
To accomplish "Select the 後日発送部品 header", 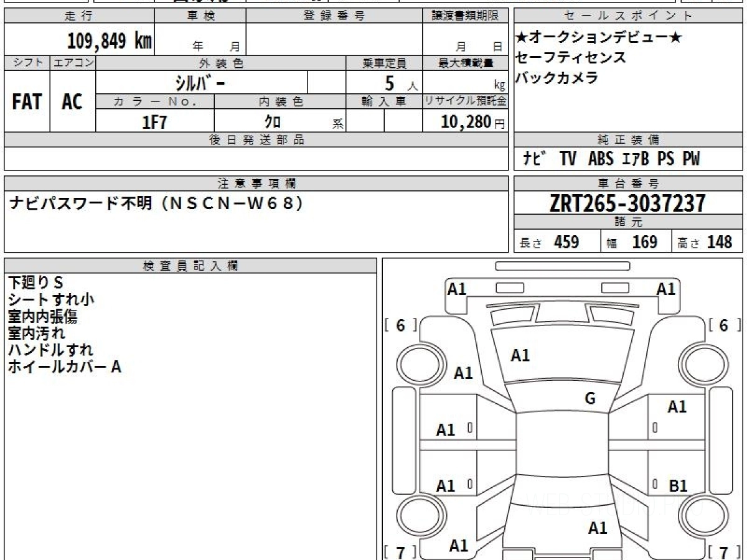I will pyautogui.click(x=256, y=140).
